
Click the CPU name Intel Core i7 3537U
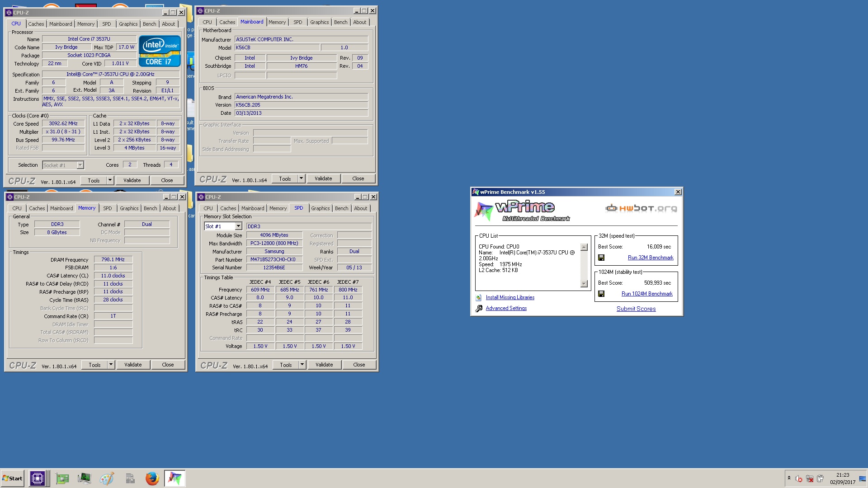point(89,39)
